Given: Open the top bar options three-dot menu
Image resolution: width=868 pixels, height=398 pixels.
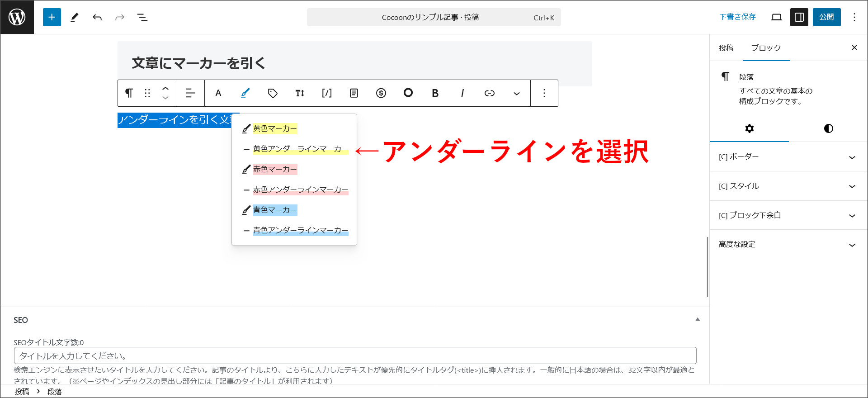Looking at the screenshot, I should coord(854,17).
